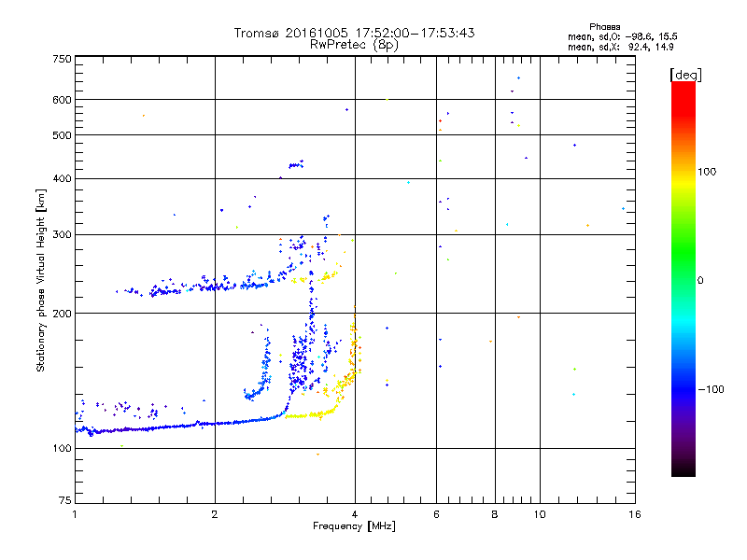The image size is (747, 560).
Task: Click the y-axis tick label '750'
Action: click(62, 59)
